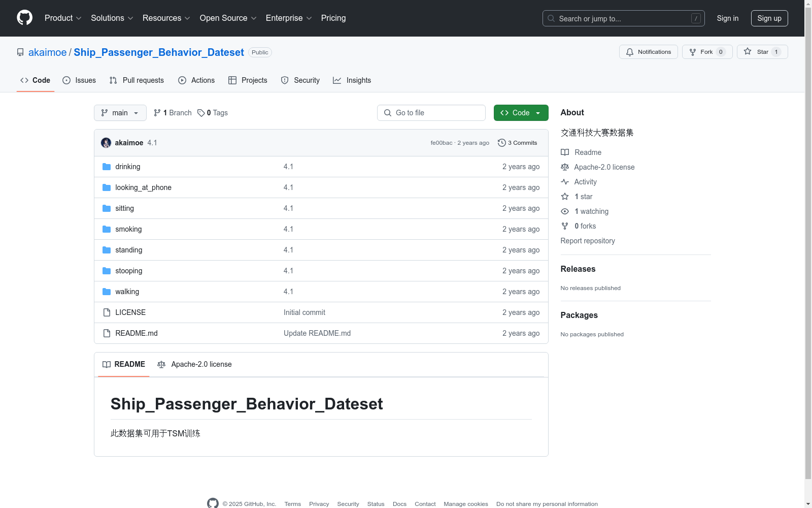Fork this repository
The height and width of the screenshot is (508, 812).
(x=707, y=52)
